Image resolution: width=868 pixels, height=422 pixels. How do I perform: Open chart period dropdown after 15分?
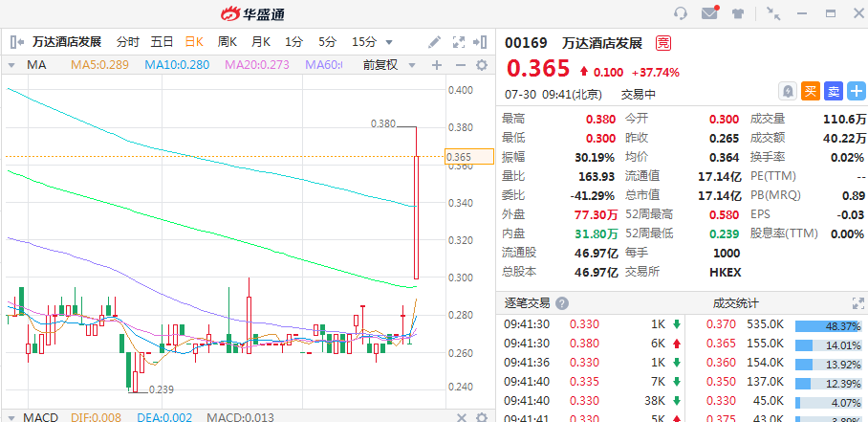click(x=389, y=42)
